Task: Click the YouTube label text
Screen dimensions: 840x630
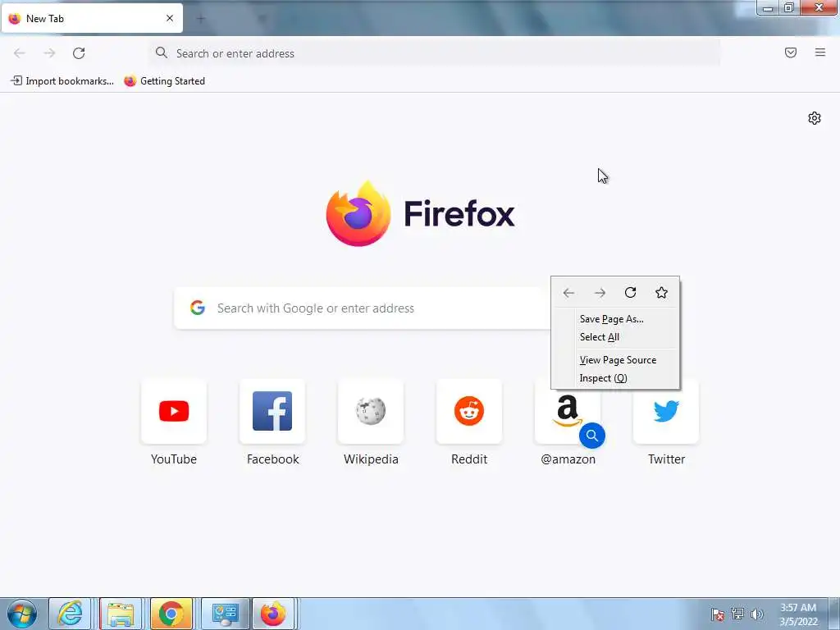Action: 174,459
